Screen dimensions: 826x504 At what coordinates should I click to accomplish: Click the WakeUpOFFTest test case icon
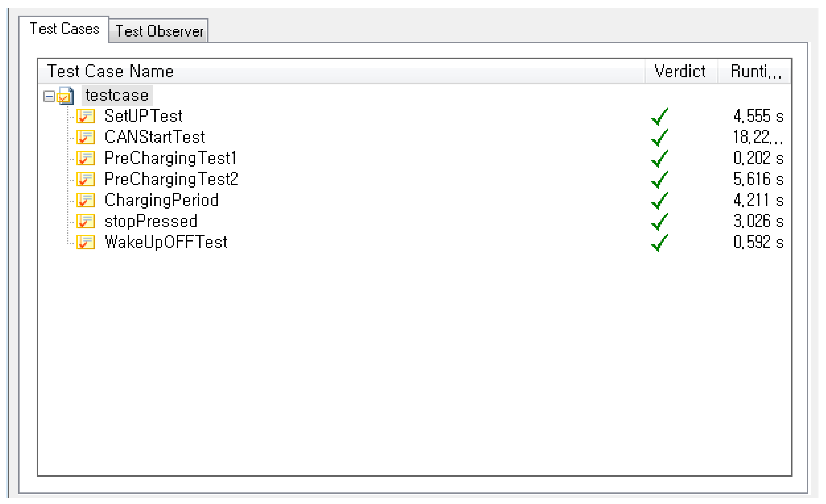click(86, 242)
